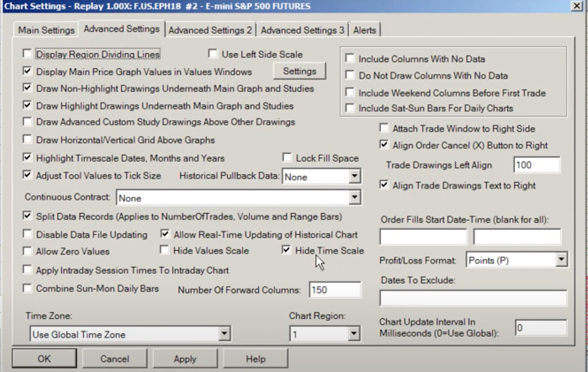
Task: Click the Number Of Forward Columns field
Action: click(335, 290)
